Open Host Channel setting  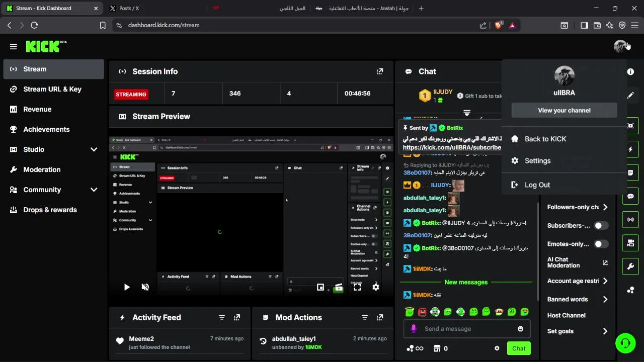[567, 315]
